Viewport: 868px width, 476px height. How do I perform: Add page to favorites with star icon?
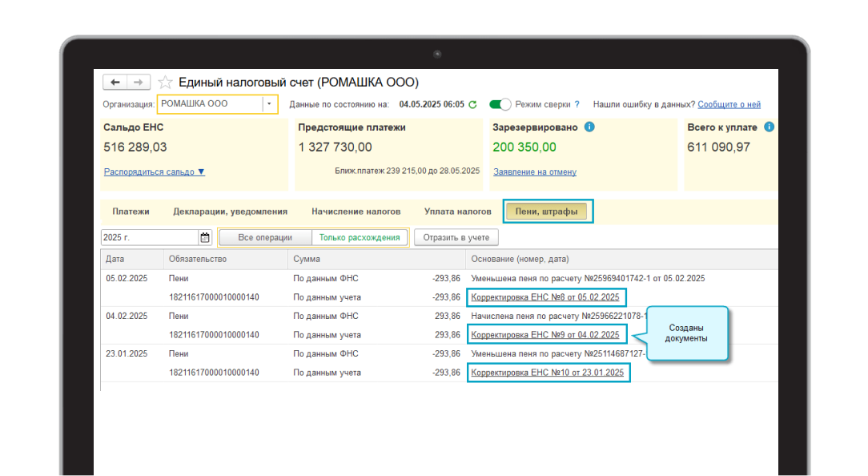[165, 83]
